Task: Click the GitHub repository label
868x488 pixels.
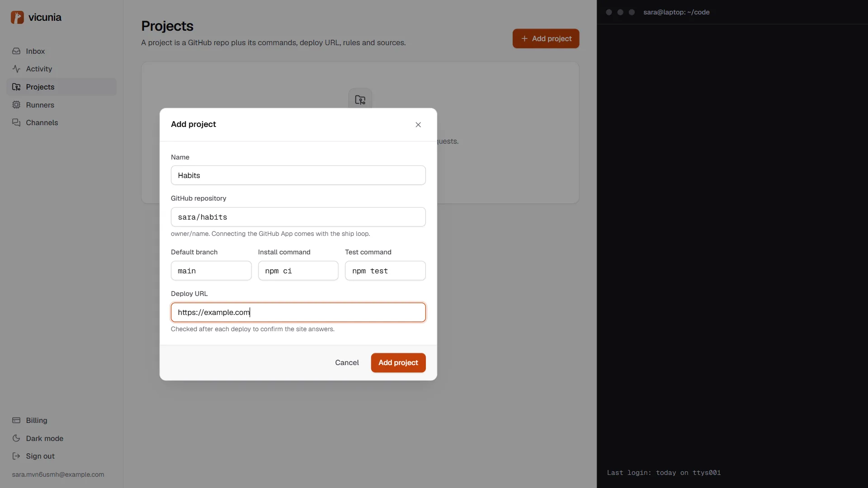Action: coord(198,198)
